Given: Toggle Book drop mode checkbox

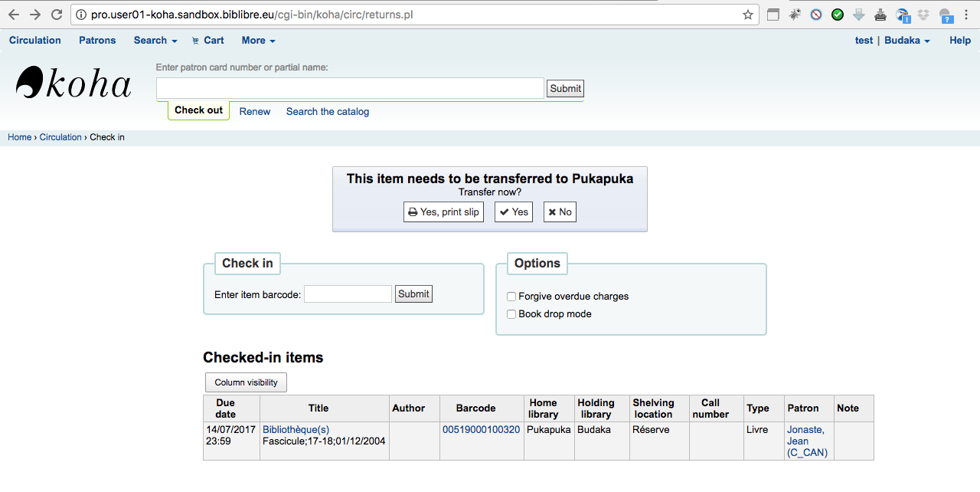Looking at the screenshot, I should pos(511,314).
